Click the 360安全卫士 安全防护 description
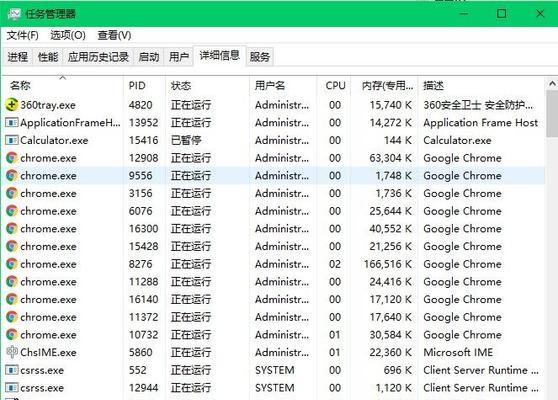Image resolution: width=558 pixels, height=400 pixels. click(x=478, y=105)
